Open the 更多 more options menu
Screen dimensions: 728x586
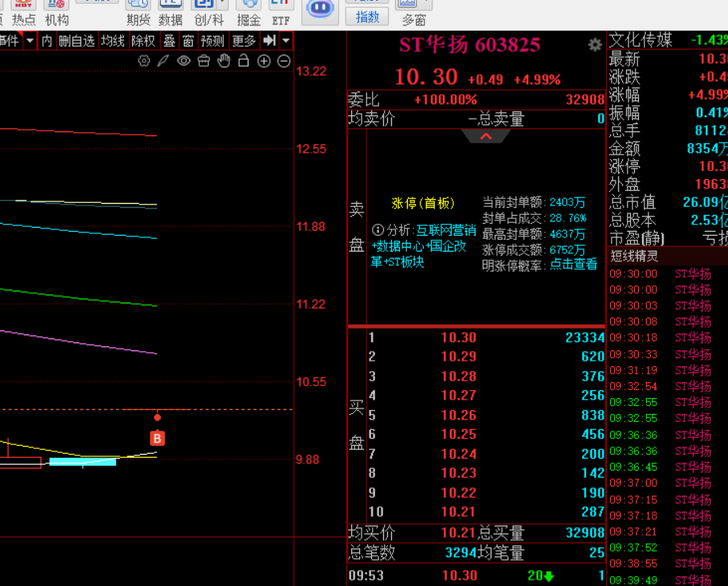click(x=244, y=41)
